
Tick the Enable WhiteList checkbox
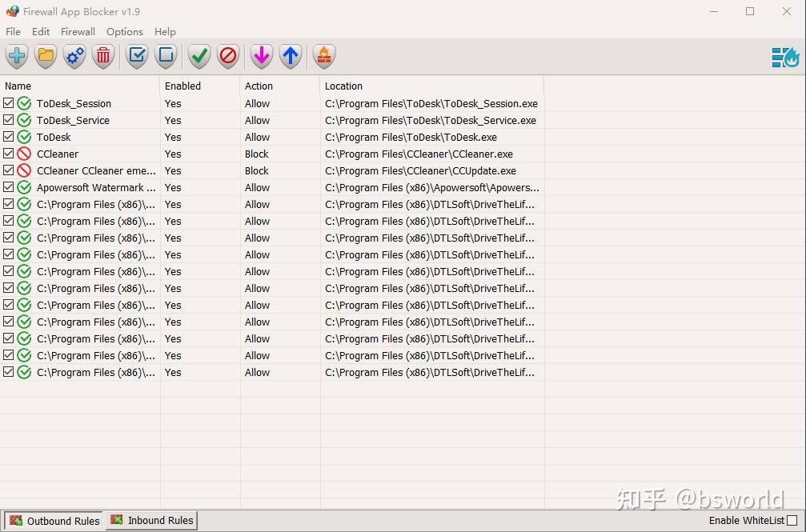pos(792,521)
